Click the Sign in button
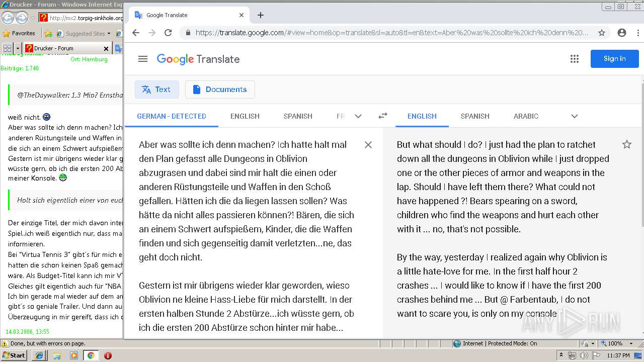The height and width of the screenshot is (362, 644). click(615, 59)
